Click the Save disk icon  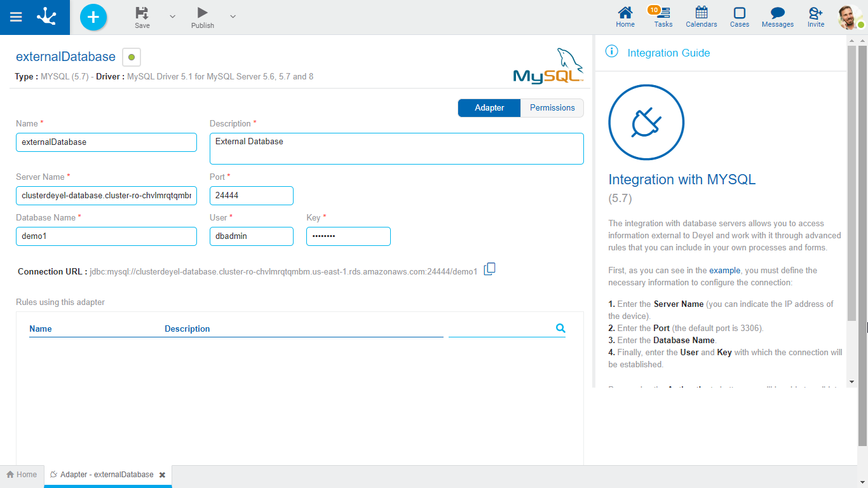click(142, 13)
